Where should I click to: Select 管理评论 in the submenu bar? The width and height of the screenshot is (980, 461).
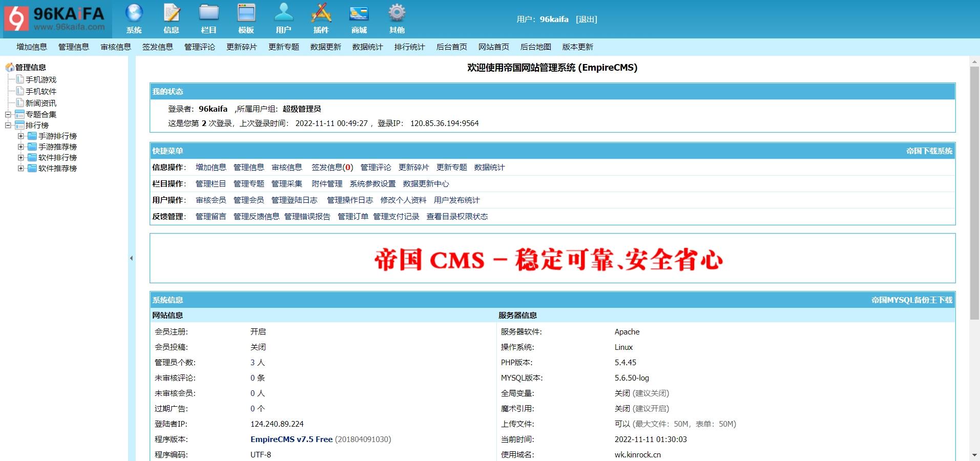[200, 47]
